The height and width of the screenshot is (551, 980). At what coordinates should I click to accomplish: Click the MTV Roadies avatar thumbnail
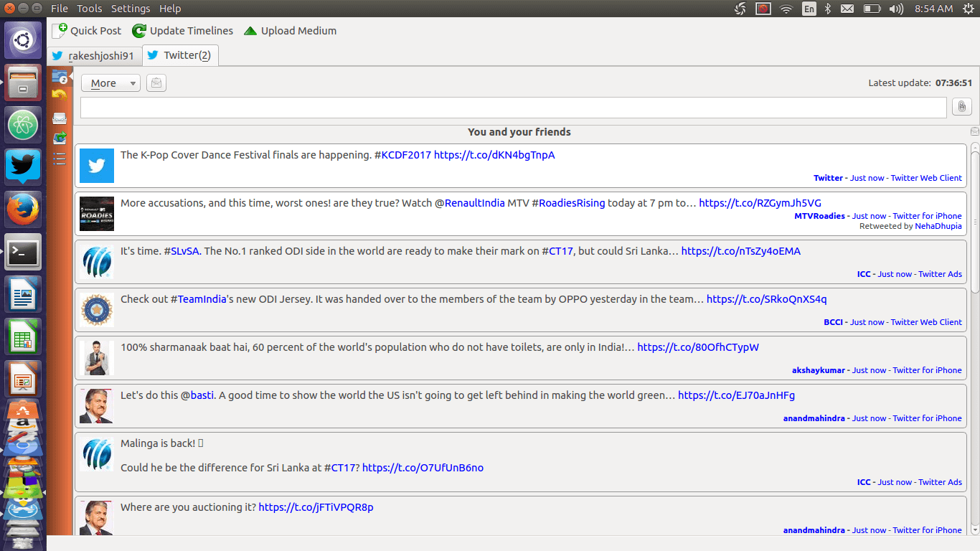(x=97, y=214)
